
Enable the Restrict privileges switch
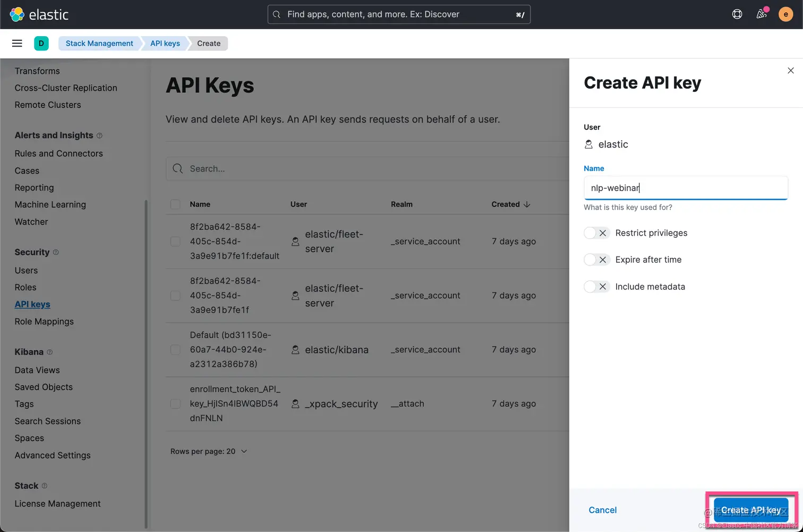pyautogui.click(x=596, y=233)
